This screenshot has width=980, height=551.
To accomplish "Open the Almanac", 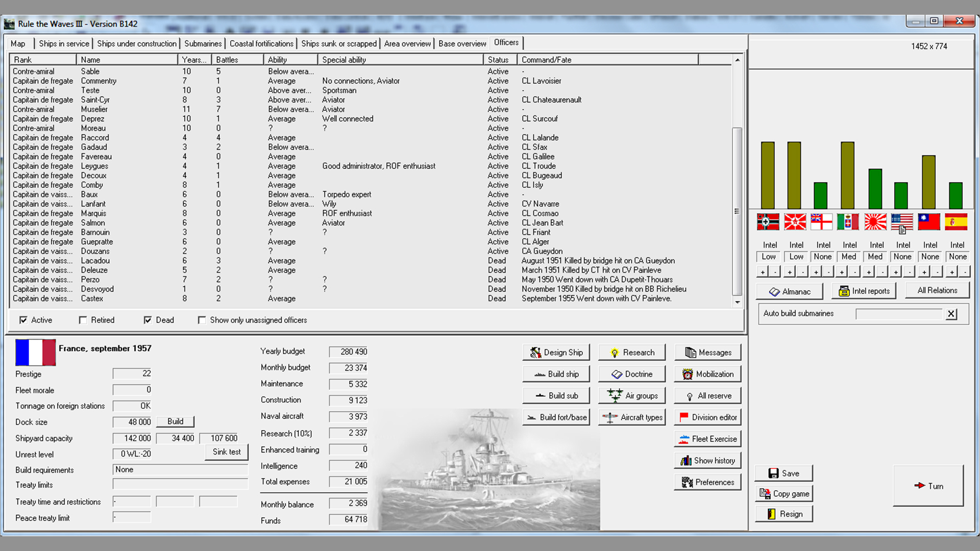I will [x=790, y=291].
